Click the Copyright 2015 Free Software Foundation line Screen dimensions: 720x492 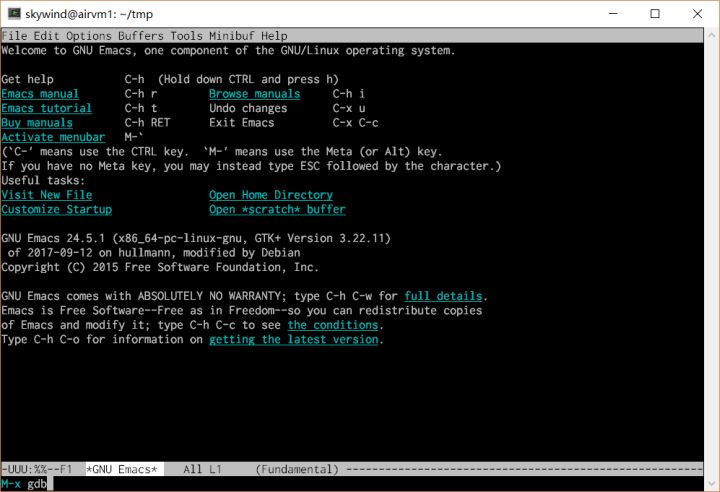pyautogui.click(x=160, y=267)
